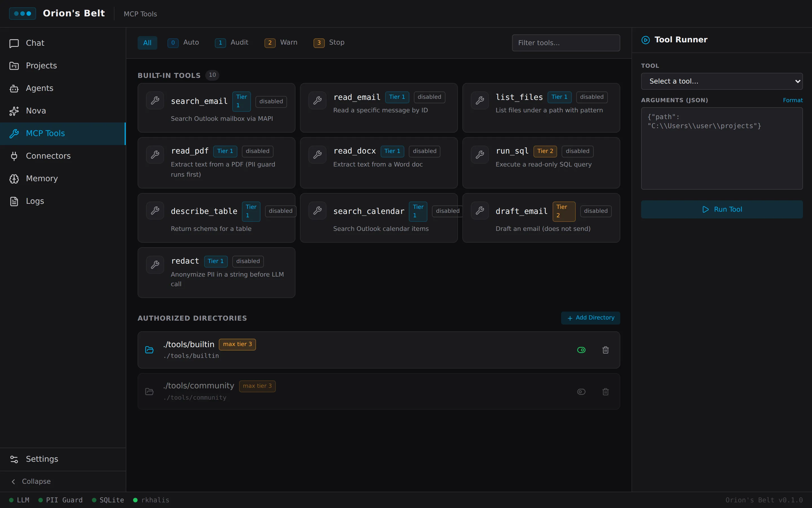Toggle the disabled badge on read_email
This screenshot has width=812, height=508.
pos(429,97)
